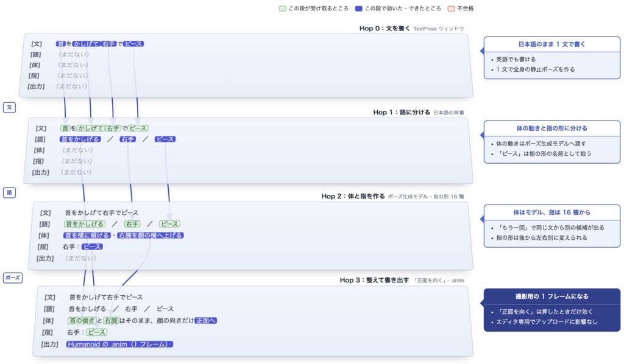Click the 文 badge on the left

(x=9, y=107)
